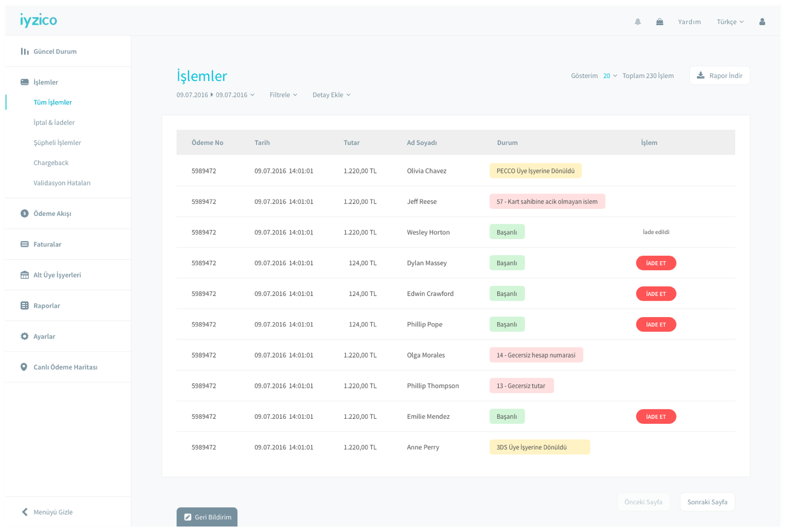
Task: Open the date range 09.07.2016 dropdown
Action: [216, 95]
